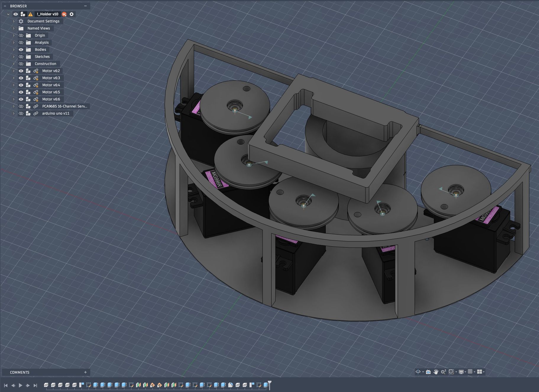Expand the Bodies folder
The height and width of the screenshot is (392, 539).
tap(14, 50)
